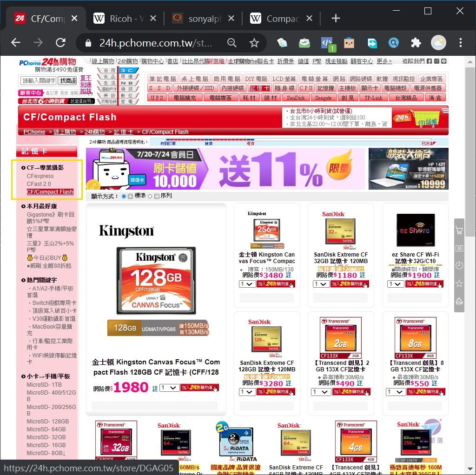Click the CFast 2.0 sidebar link
The image size is (476, 475).
39,184
